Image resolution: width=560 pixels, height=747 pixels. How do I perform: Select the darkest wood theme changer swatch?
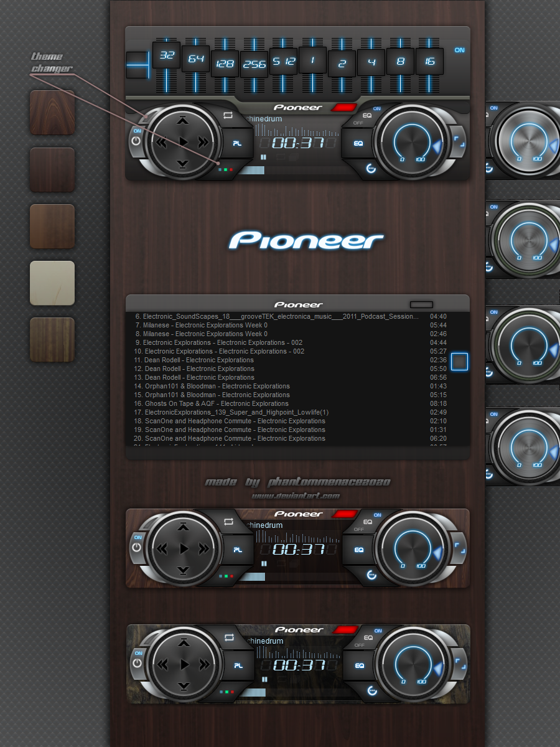pyautogui.click(x=52, y=169)
